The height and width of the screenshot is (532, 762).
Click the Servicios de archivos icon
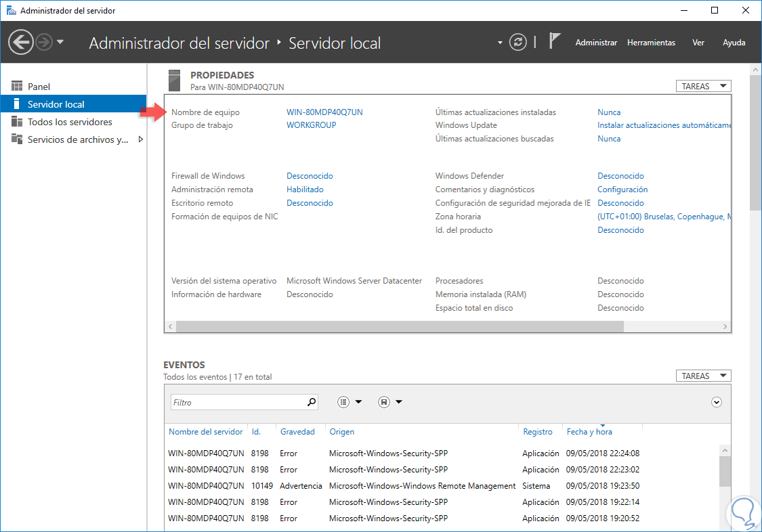tap(17, 139)
